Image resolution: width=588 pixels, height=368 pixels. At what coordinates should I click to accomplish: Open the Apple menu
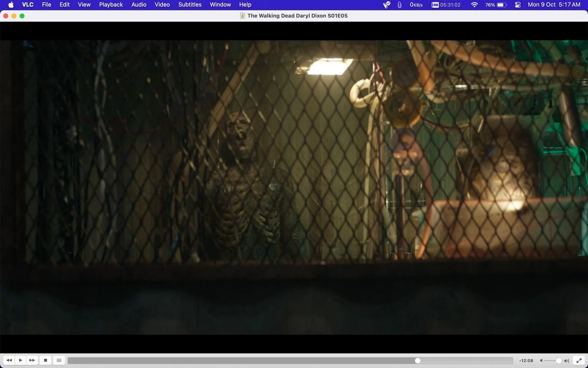(x=11, y=5)
